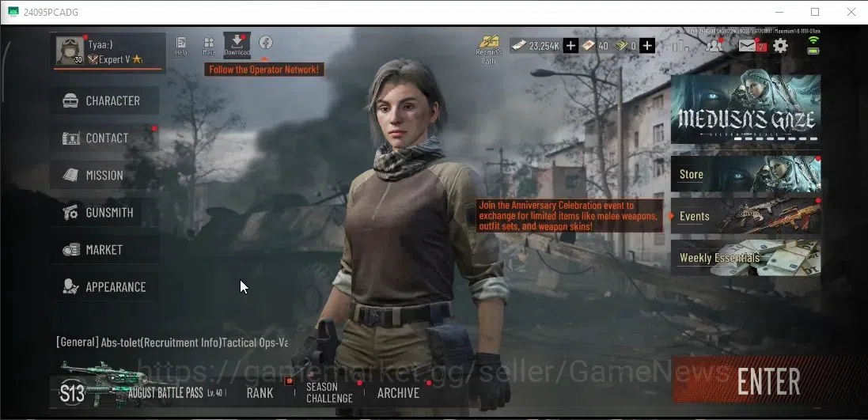Open Recruit's Path icon

click(489, 49)
